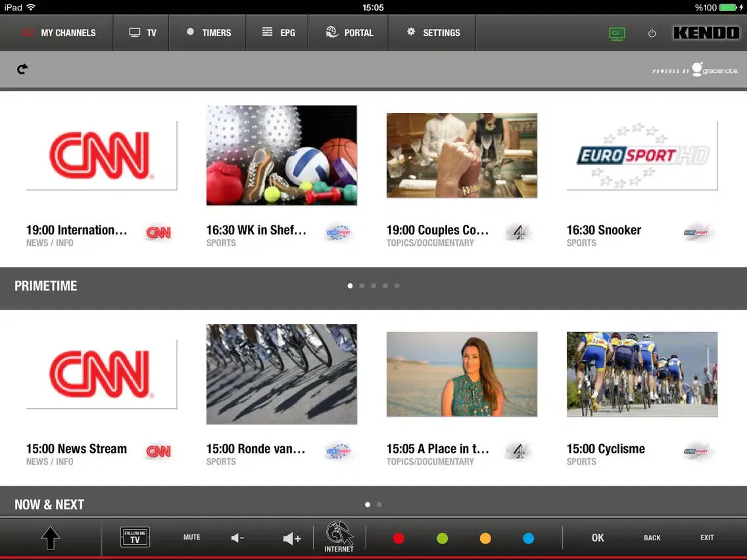
Task: Tap the NOW & NEXT section header
Action: pyautogui.click(x=49, y=504)
